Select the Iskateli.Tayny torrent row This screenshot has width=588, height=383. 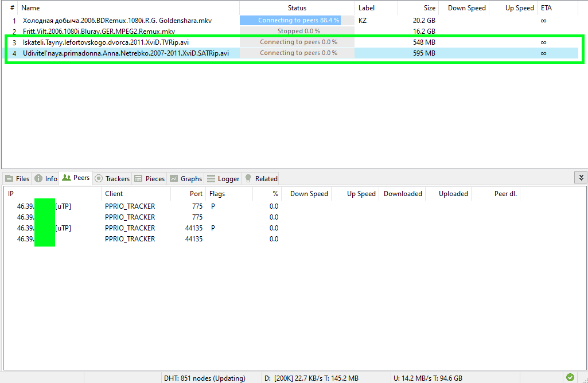click(x=106, y=42)
